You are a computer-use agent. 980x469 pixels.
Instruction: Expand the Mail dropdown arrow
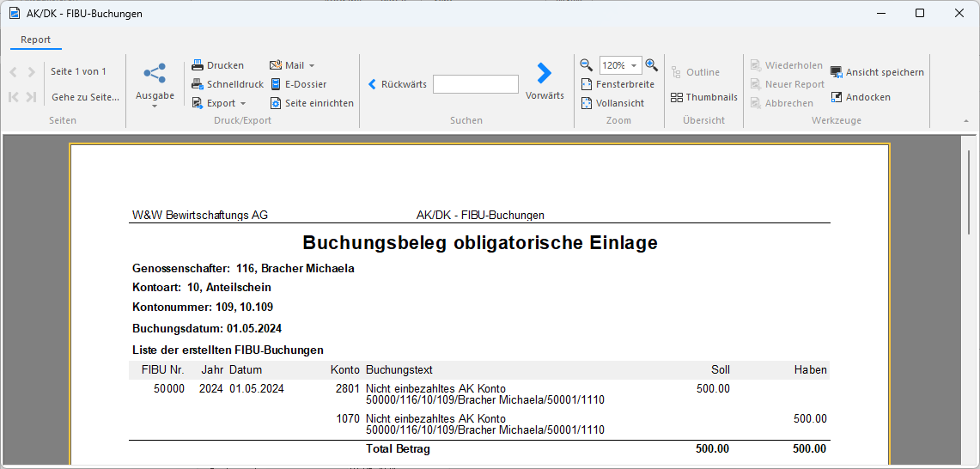311,65
